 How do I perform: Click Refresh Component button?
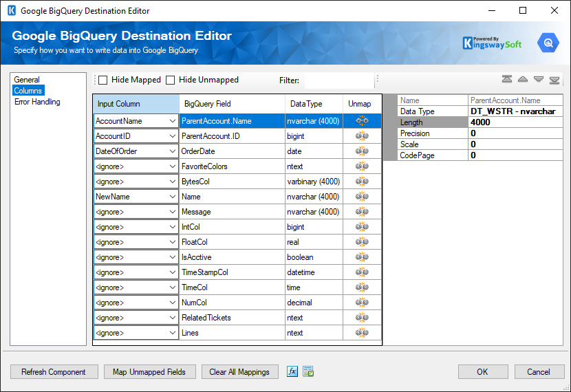(x=54, y=372)
